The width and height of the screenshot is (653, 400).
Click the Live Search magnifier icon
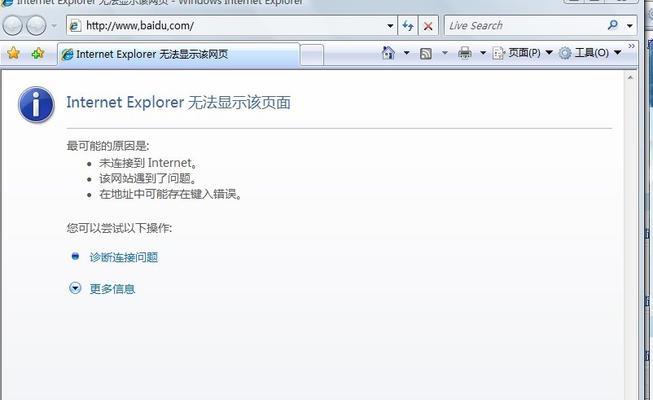[613, 25]
